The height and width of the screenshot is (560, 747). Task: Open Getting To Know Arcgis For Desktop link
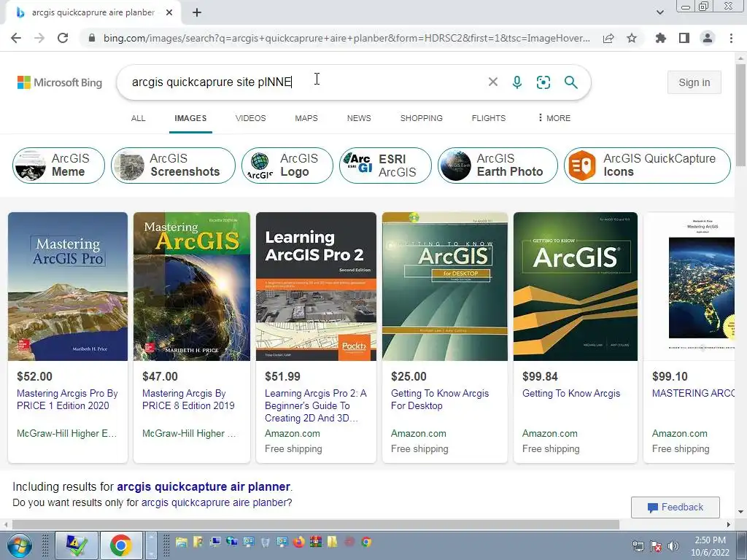click(x=440, y=400)
